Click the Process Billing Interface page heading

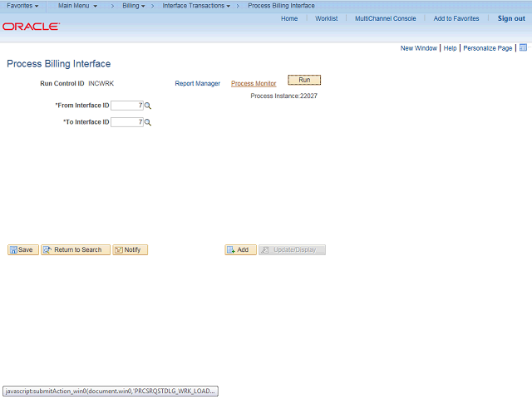[x=59, y=64]
